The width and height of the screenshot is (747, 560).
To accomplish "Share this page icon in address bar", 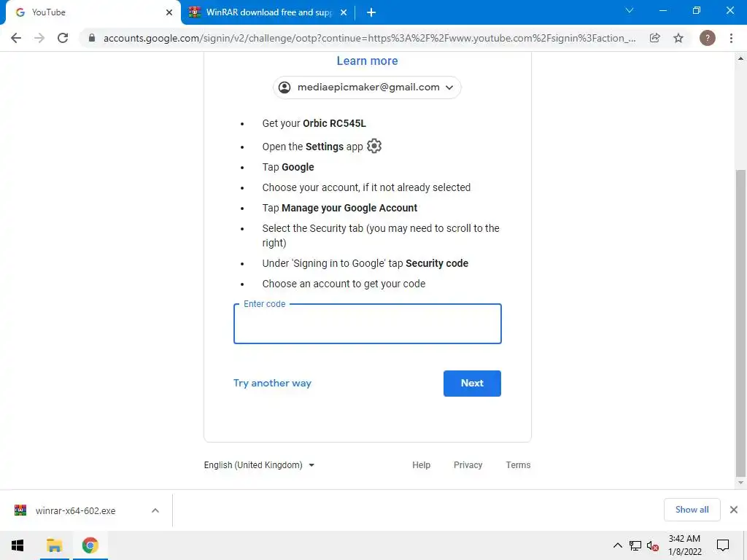I will [655, 38].
